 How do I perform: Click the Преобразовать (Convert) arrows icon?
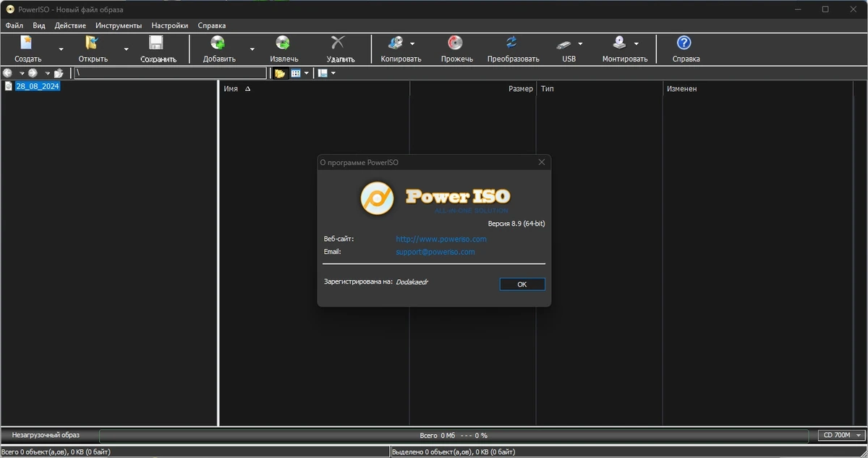pyautogui.click(x=512, y=43)
